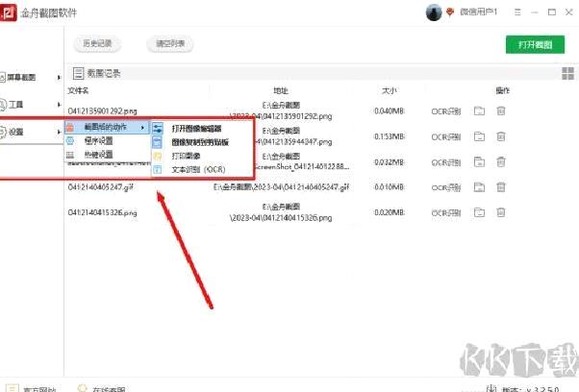Delete the 0.040MB screenshot record
The width and height of the screenshot is (579, 392).
(501, 110)
